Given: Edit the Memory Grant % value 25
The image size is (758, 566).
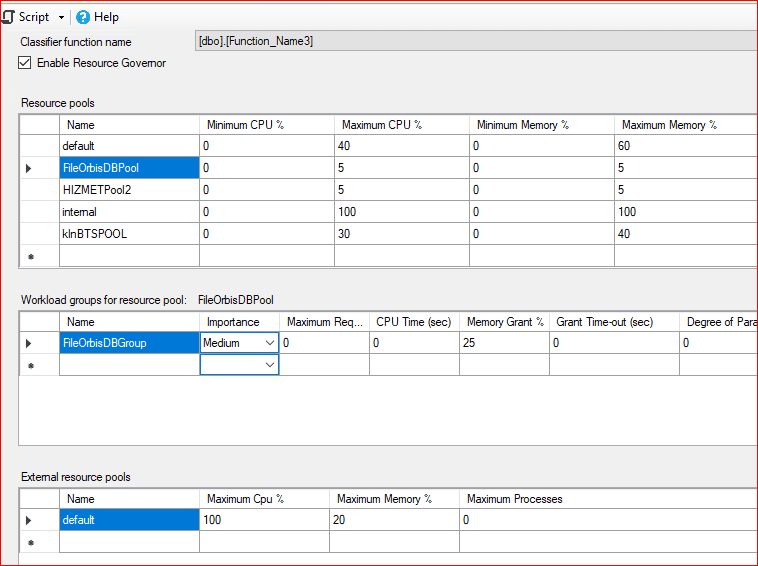Looking at the screenshot, I should click(503, 343).
